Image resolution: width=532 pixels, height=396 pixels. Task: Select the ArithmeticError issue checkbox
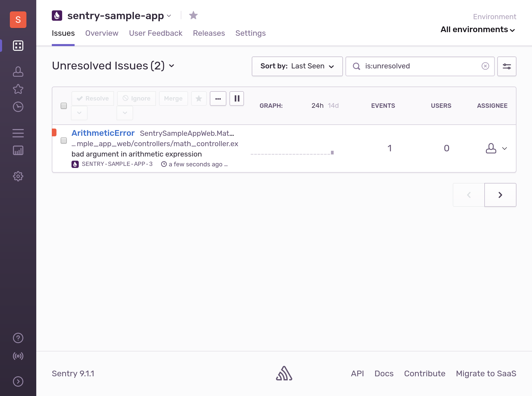click(64, 140)
